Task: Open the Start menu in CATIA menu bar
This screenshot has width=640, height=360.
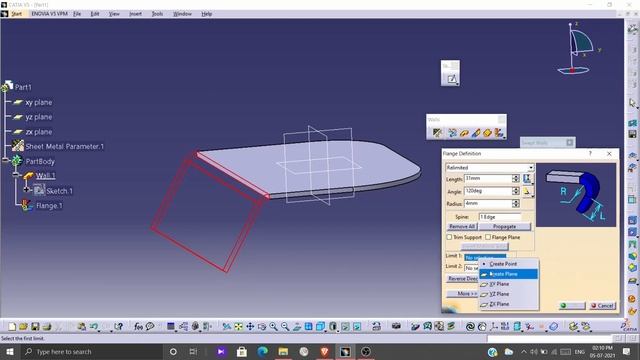Action: point(16,14)
